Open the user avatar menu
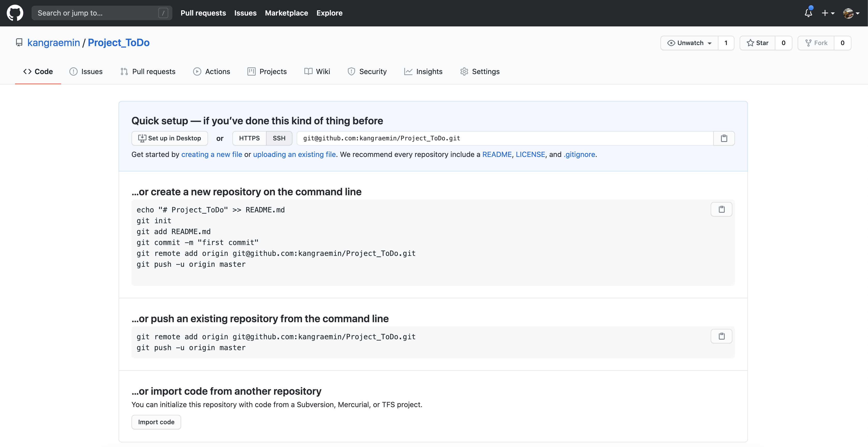Image resolution: width=868 pixels, height=447 pixels. pos(851,13)
